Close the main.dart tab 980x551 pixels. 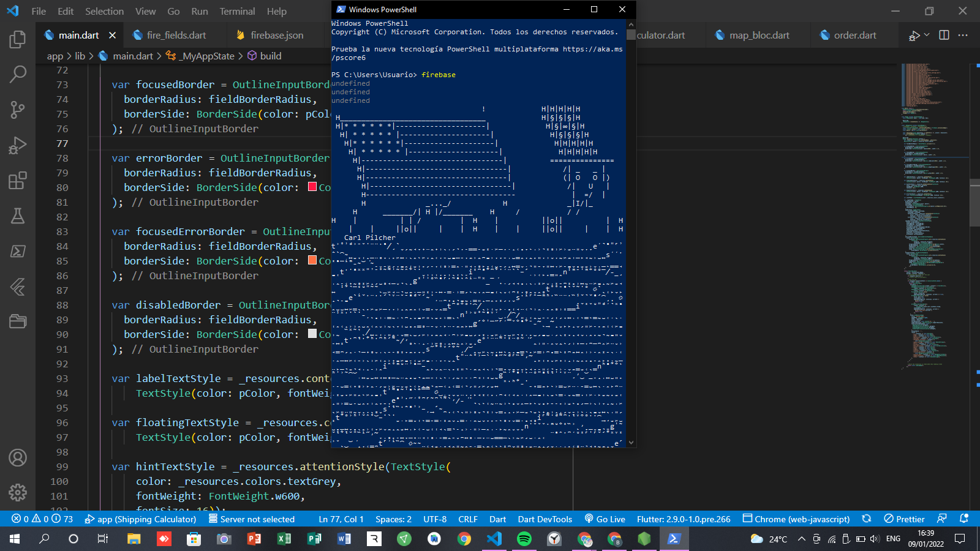112,36
